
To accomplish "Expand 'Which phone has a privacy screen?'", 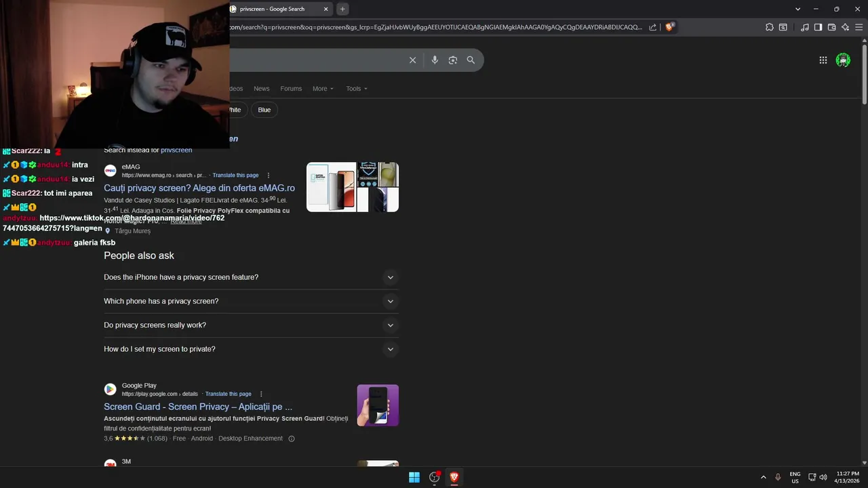I will coord(251,301).
